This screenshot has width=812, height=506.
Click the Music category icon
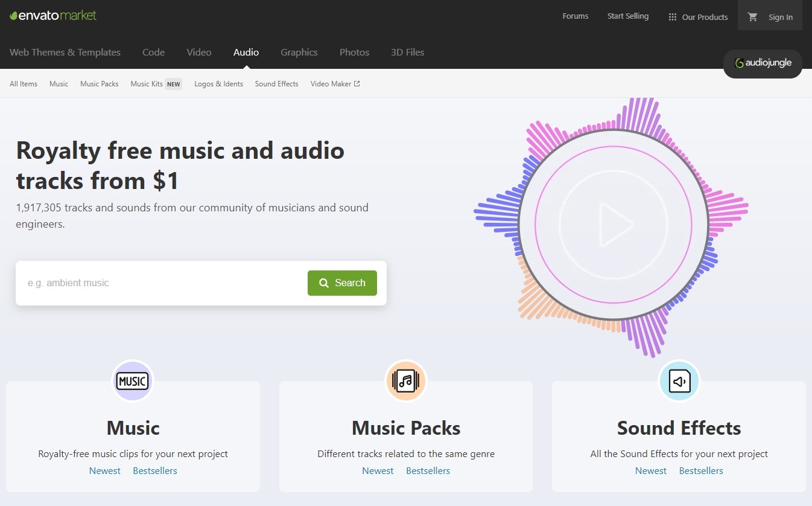pyautogui.click(x=133, y=381)
